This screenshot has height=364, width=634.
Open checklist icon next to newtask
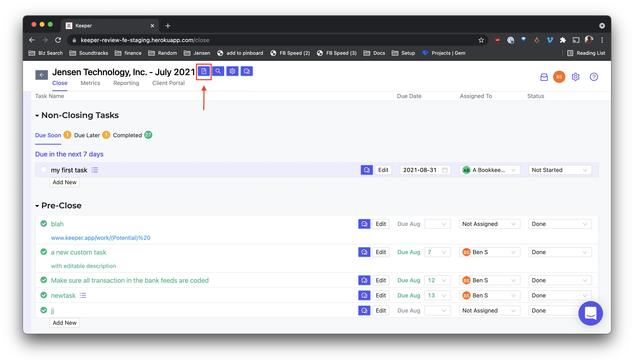coord(83,296)
